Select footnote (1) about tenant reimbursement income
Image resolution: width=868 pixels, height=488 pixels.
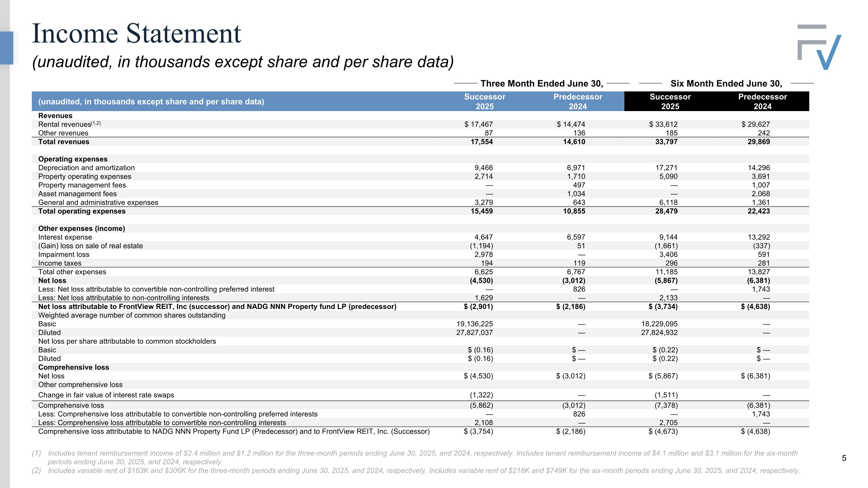click(x=415, y=457)
